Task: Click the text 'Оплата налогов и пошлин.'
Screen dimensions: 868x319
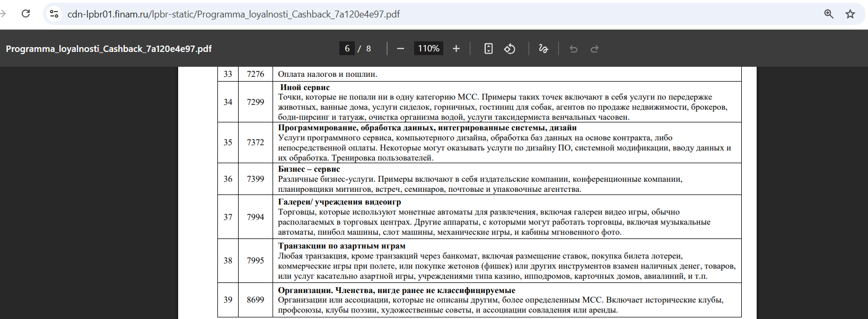Action: point(327,74)
